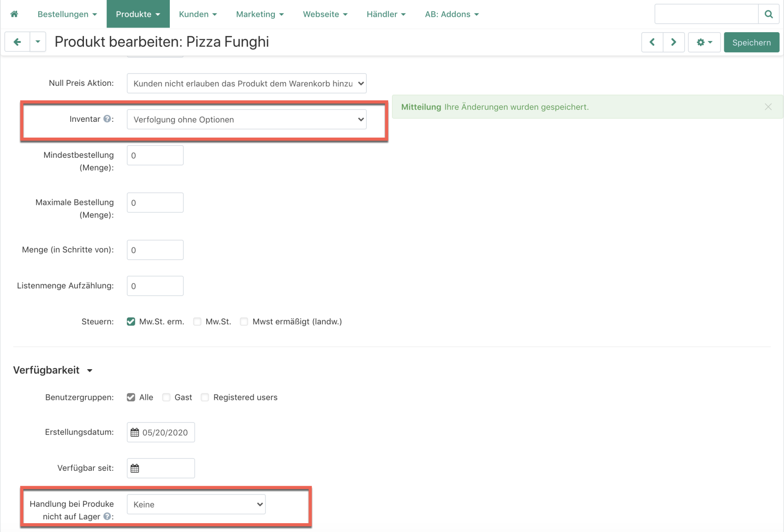Enable the Mw.St. tax checkbox
The image size is (784, 532).
pos(197,322)
